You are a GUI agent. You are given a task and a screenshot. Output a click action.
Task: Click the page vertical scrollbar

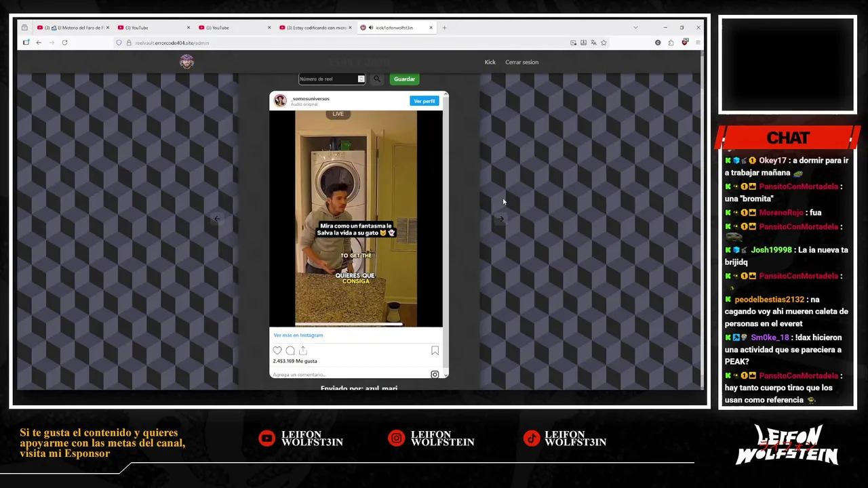click(x=702, y=219)
